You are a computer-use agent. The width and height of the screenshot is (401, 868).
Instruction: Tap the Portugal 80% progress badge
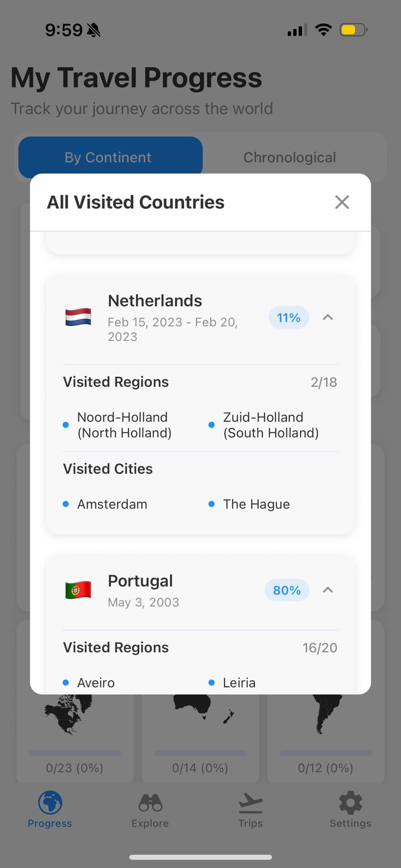pyautogui.click(x=287, y=590)
